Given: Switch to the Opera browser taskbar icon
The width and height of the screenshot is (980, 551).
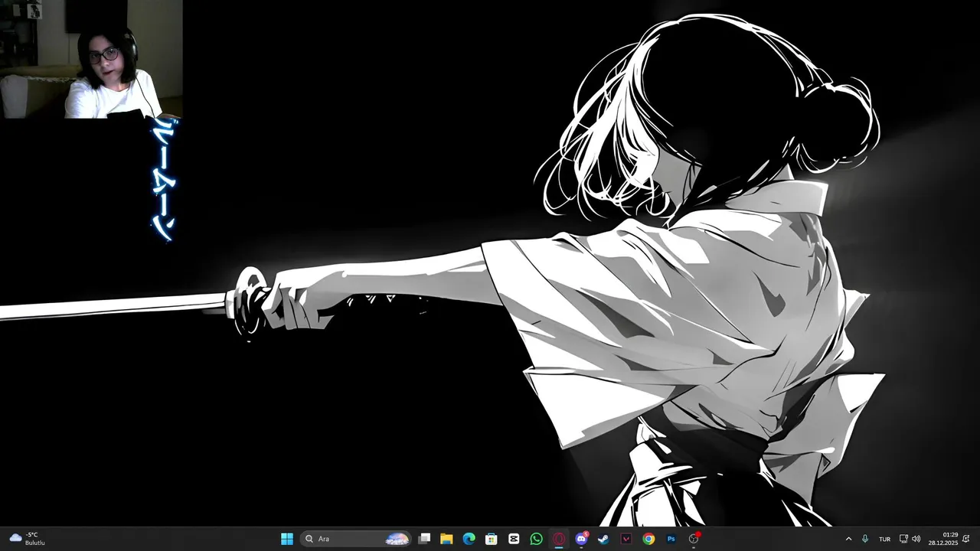Looking at the screenshot, I should click(559, 539).
